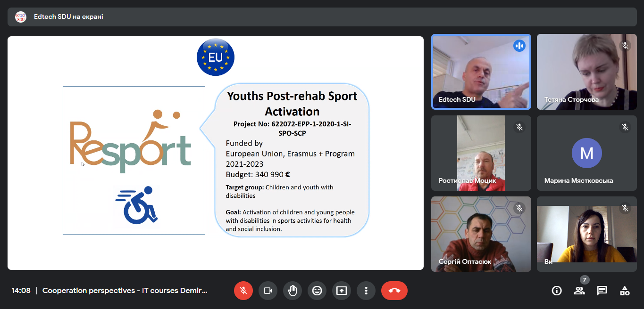Open the meeting details info icon
The width and height of the screenshot is (644, 309).
pyautogui.click(x=557, y=291)
